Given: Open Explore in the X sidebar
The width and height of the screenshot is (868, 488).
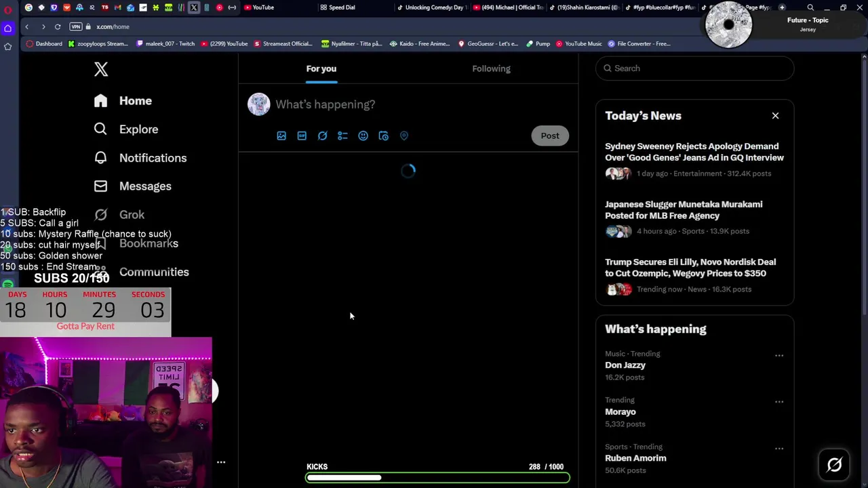Looking at the screenshot, I should [126, 129].
